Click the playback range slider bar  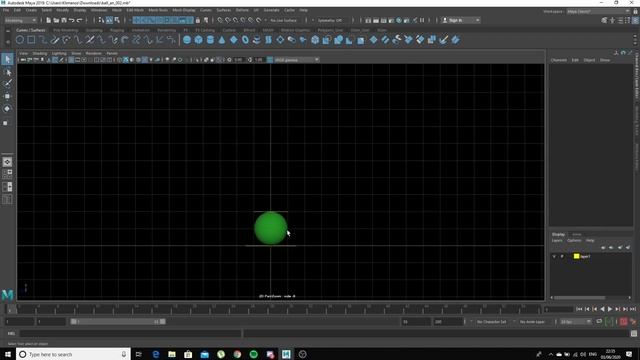[118, 322]
